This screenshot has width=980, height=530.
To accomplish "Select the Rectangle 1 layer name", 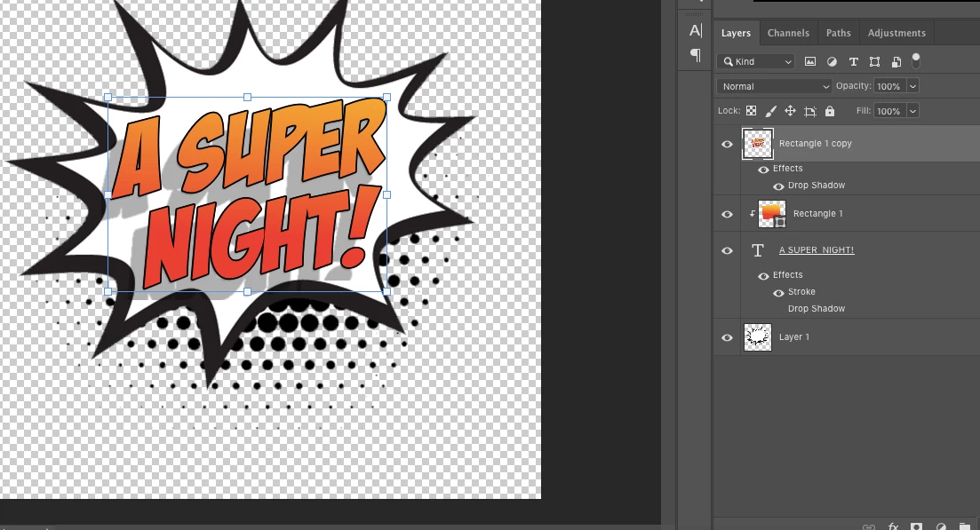I will pyautogui.click(x=817, y=213).
